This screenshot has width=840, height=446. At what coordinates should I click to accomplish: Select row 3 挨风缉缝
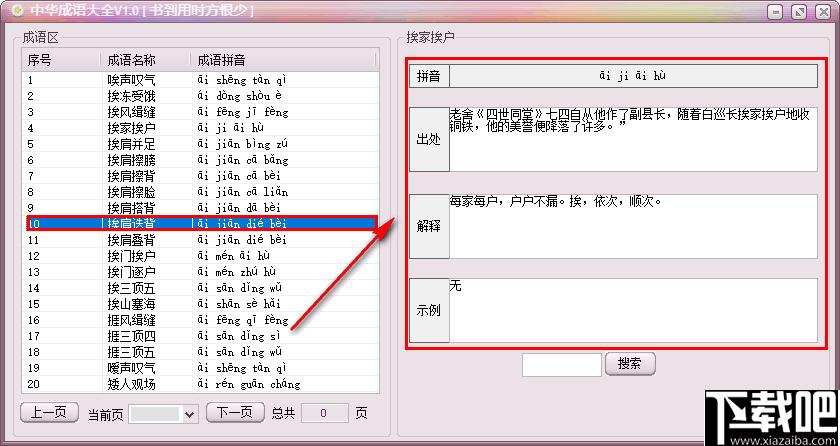(x=200, y=112)
